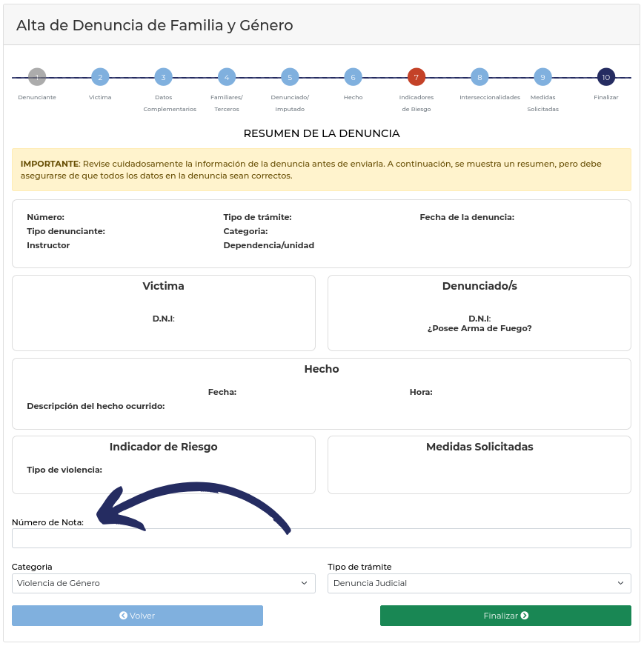The width and height of the screenshot is (644, 649).
Task: Open the Categoria dropdown
Action: pyautogui.click(x=164, y=584)
